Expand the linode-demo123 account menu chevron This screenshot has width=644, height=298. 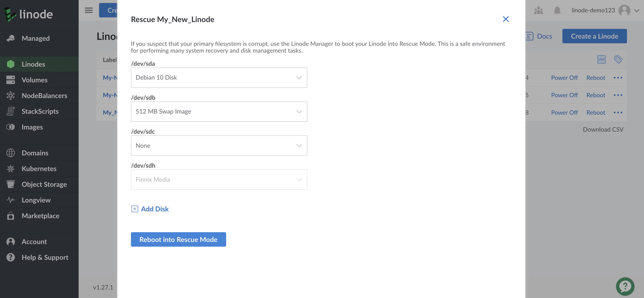tap(637, 10)
